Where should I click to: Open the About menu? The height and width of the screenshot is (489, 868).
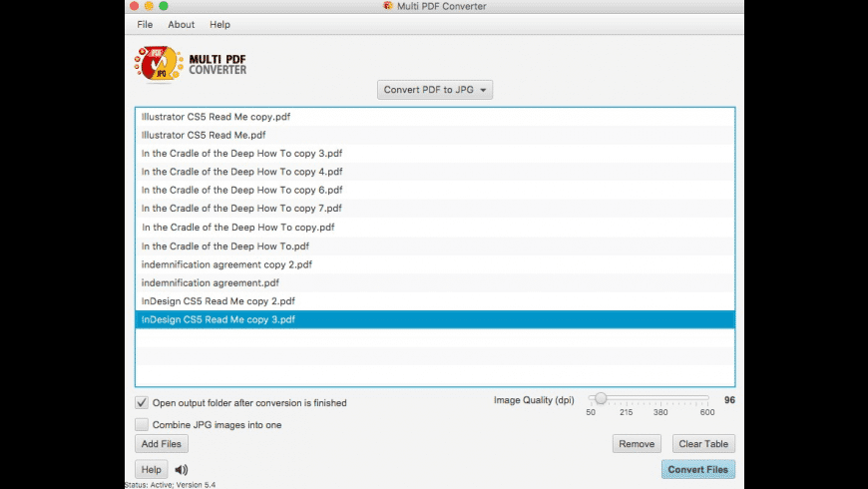tap(181, 24)
